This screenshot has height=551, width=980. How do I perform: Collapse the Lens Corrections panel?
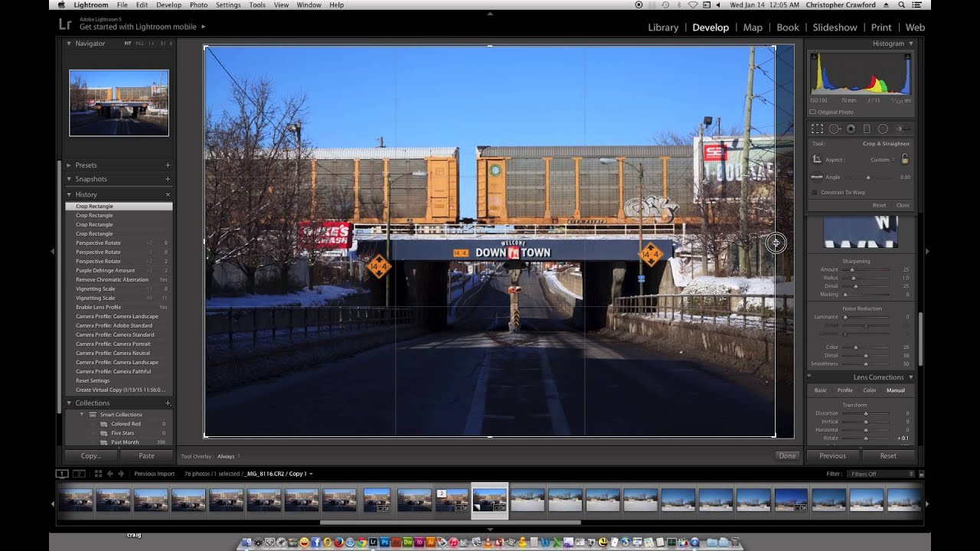point(910,377)
